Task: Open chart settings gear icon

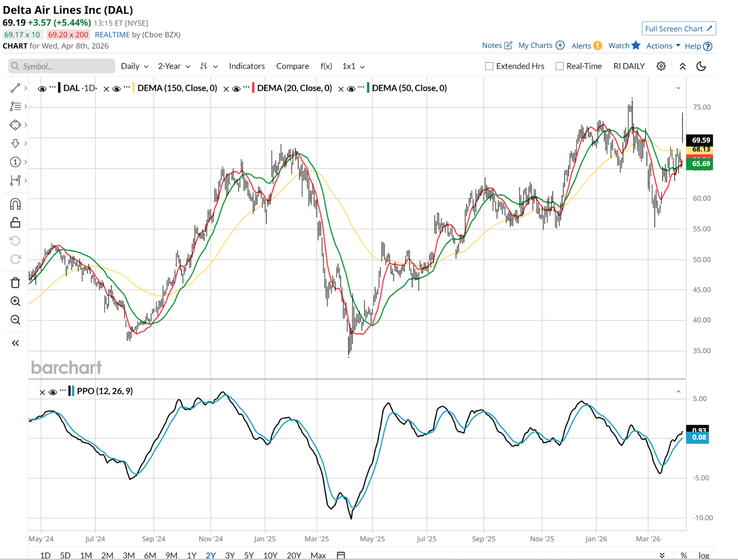Action: (x=661, y=66)
